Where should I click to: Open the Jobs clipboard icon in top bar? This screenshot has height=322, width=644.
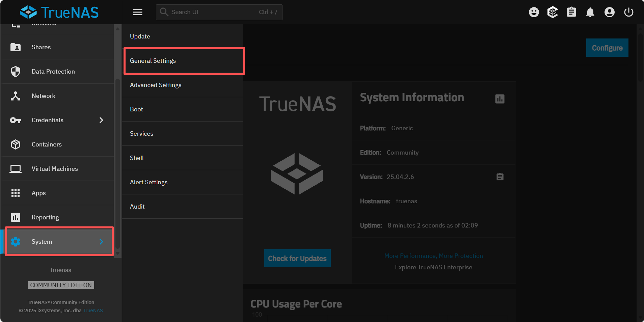571,12
